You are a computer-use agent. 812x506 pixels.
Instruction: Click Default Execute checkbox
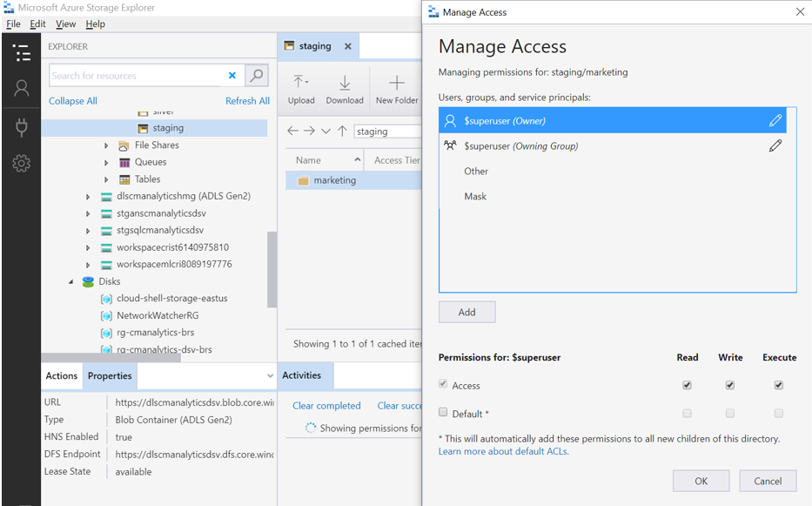click(x=778, y=413)
